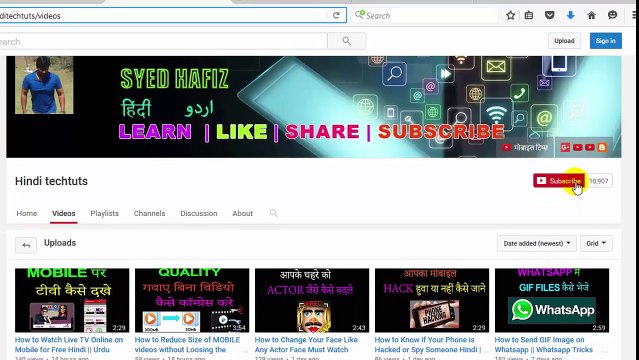Open link How to Reduce Size of MOBILE videos
Viewport: 639px width, 360px height.
pos(187,345)
